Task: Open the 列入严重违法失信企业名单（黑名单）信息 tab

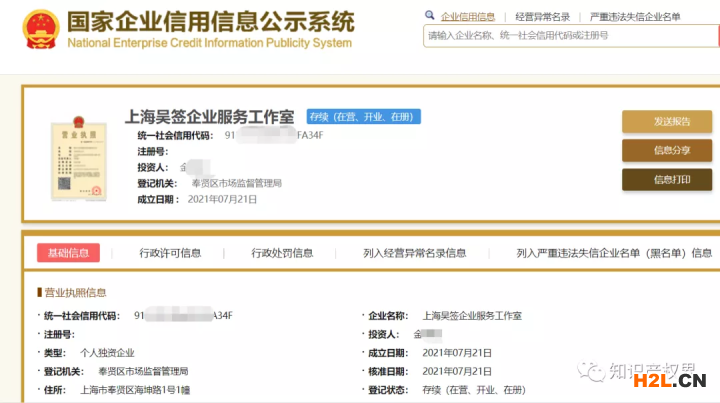Action: (x=614, y=253)
